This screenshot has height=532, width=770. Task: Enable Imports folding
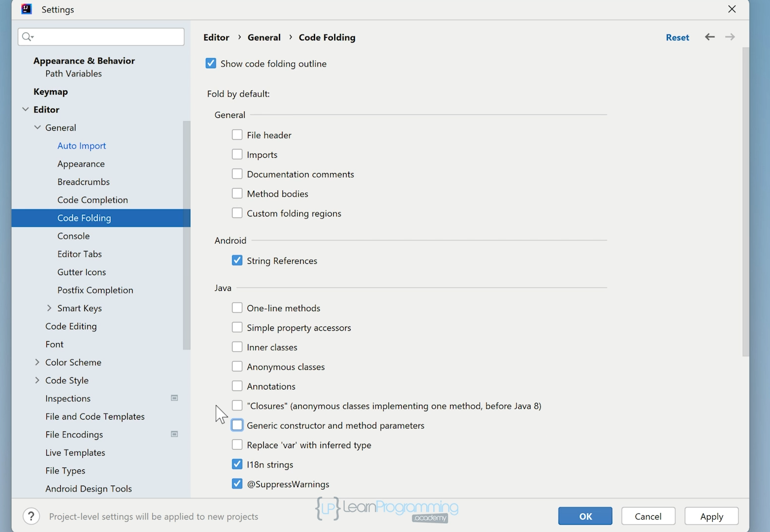pos(237,154)
